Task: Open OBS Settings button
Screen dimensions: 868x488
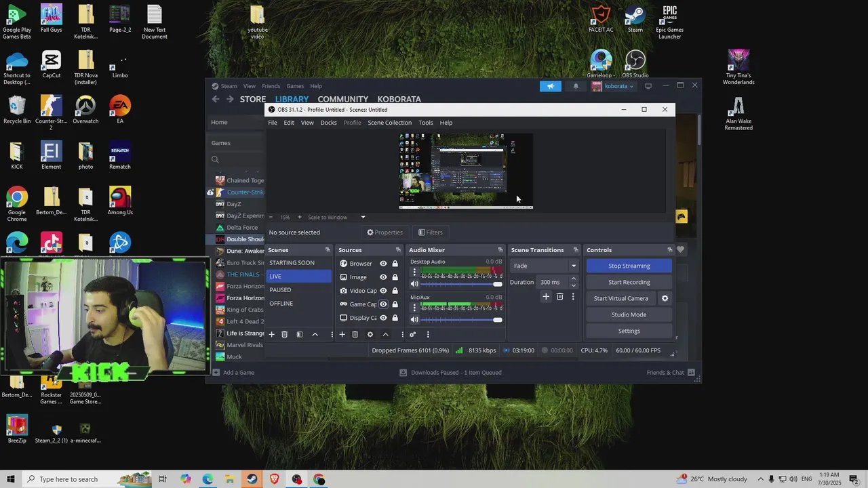Action: click(629, 331)
